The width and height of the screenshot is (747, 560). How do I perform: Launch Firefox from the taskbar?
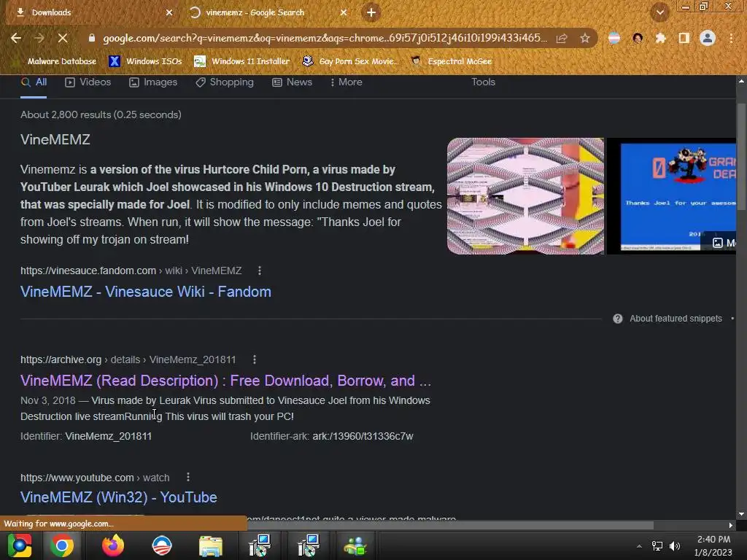pyautogui.click(x=113, y=545)
